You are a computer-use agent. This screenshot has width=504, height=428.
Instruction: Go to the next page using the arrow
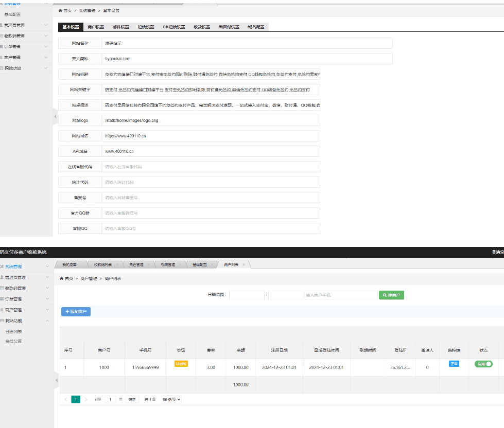pyautogui.click(x=86, y=399)
